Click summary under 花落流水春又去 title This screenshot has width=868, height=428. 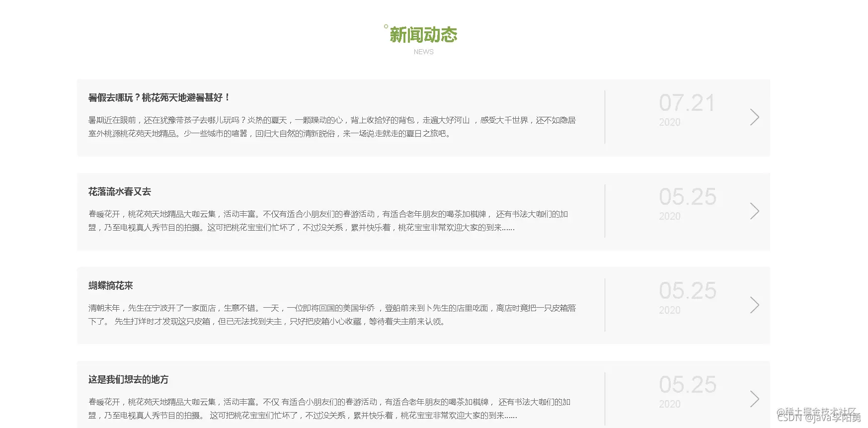tap(328, 221)
